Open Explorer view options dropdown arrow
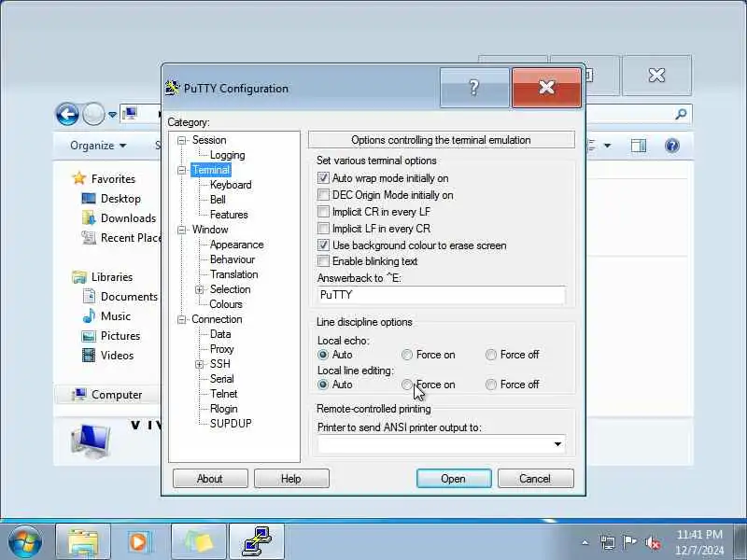 (608, 146)
